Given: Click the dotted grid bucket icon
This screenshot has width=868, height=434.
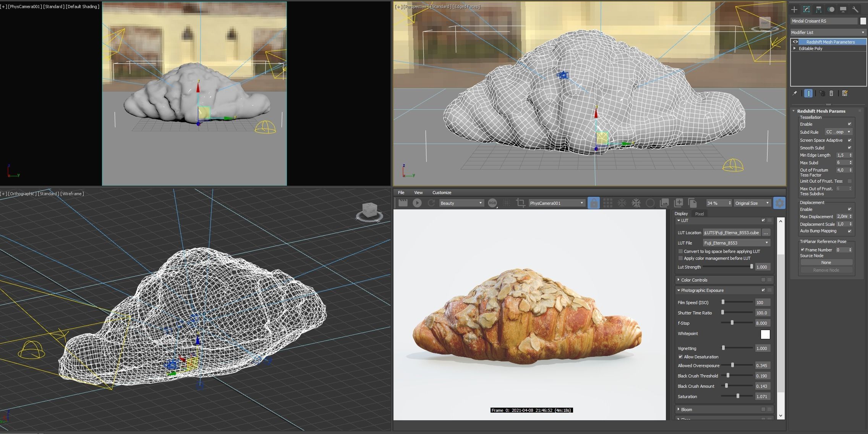Looking at the screenshot, I should pos(507,203).
